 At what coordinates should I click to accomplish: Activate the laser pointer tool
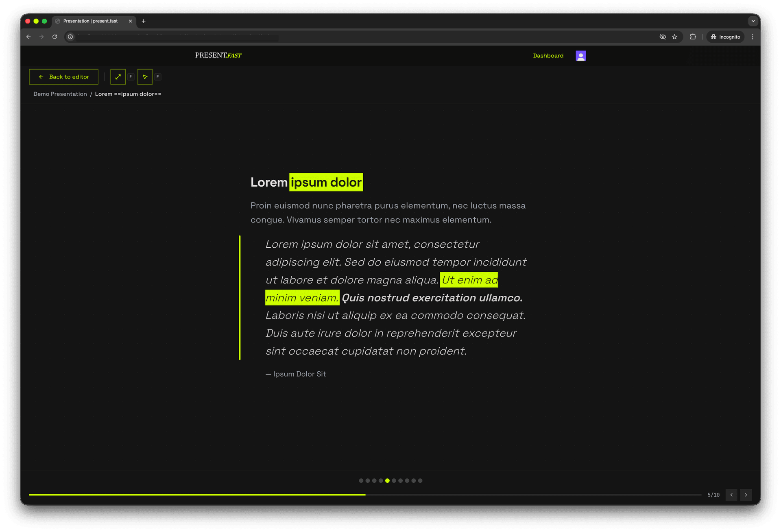click(x=145, y=76)
